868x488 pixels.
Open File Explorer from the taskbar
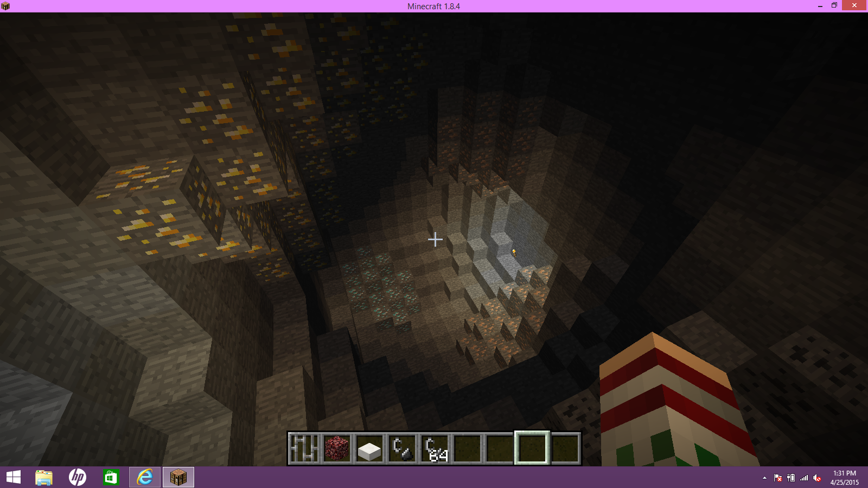44,477
